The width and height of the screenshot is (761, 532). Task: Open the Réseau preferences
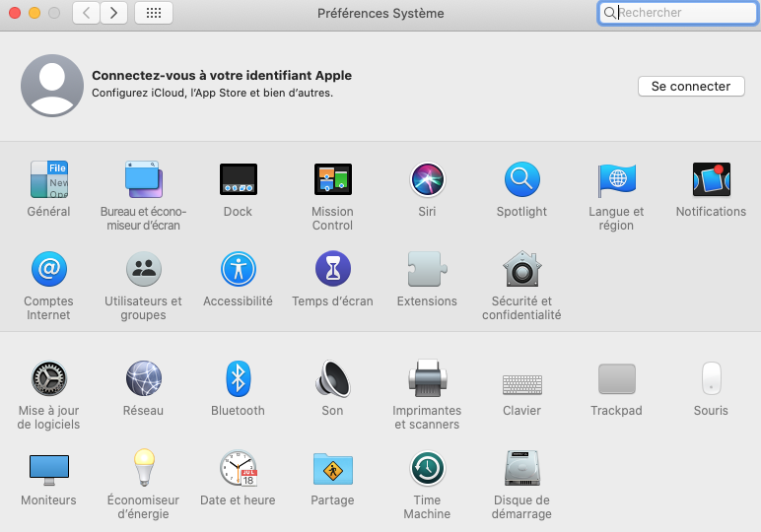(x=144, y=378)
